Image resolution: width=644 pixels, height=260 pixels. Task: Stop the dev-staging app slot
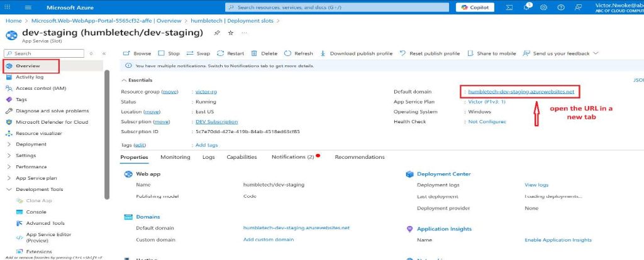point(169,53)
